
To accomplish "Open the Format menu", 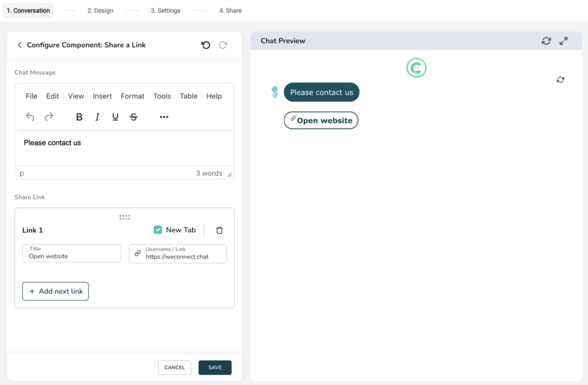I will click(x=132, y=96).
